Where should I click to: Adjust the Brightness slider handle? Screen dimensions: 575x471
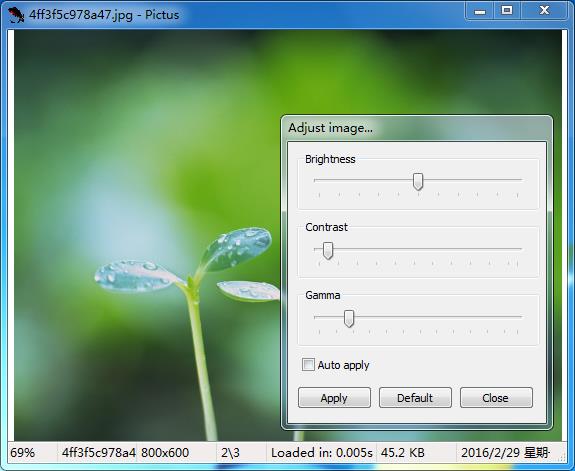tap(418, 182)
